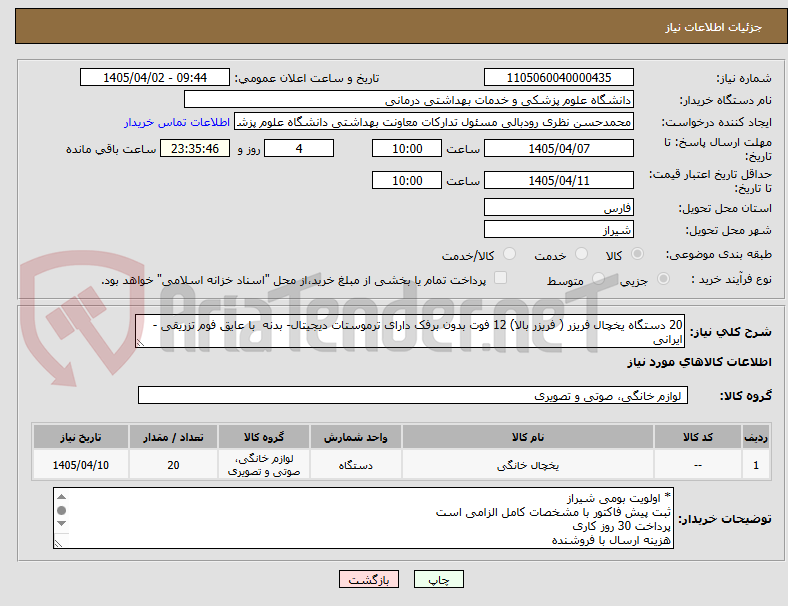Viewport: 788px width, 606px height.
Task: Select the کالا/خدمت radio button
Action: pos(509,254)
